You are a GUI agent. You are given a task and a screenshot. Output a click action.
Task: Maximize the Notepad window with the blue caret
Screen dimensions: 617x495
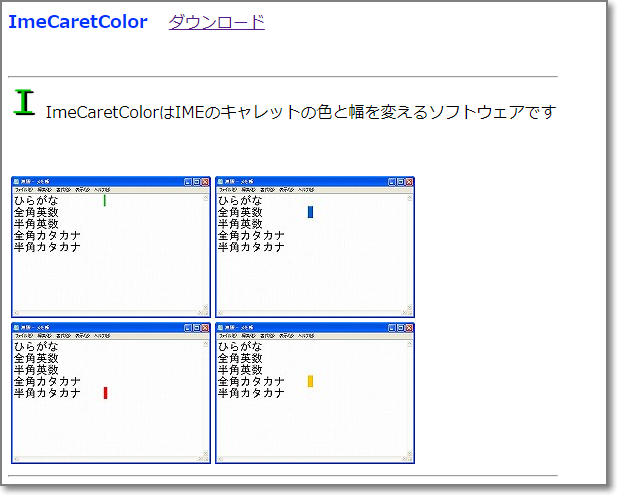tap(401, 182)
